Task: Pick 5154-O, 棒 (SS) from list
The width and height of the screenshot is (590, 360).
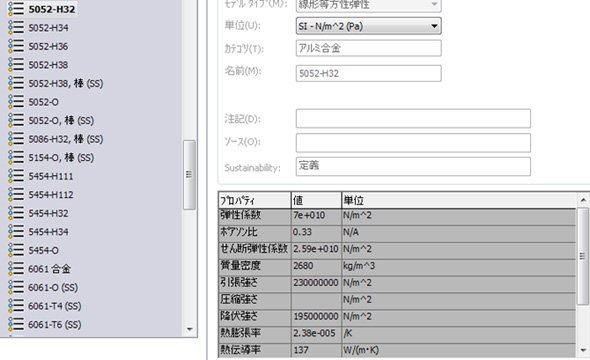Action: click(61, 158)
